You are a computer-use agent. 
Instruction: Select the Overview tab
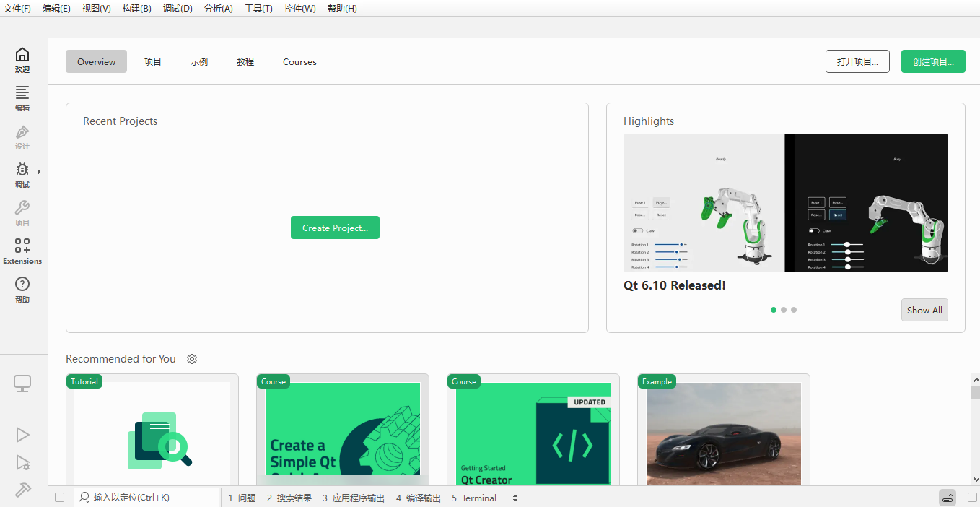(x=96, y=61)
